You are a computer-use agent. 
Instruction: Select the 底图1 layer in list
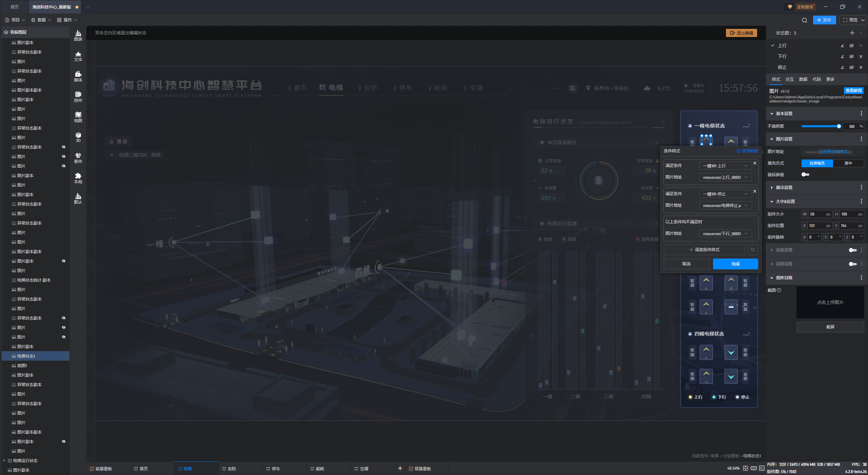[x=22, y=366]
